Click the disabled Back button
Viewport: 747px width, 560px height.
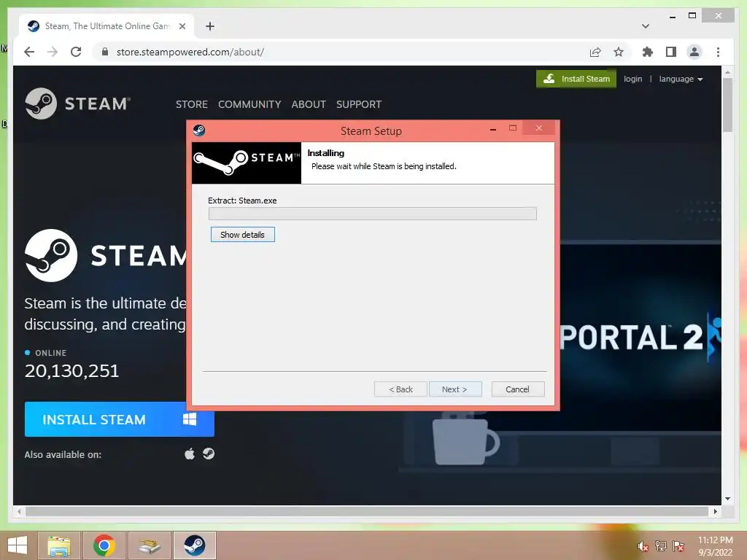400,389
